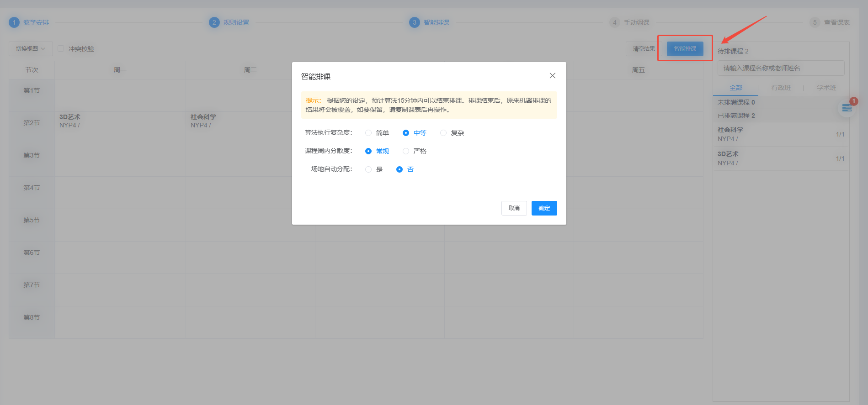Click step 5 circle 查看课表

815,22
